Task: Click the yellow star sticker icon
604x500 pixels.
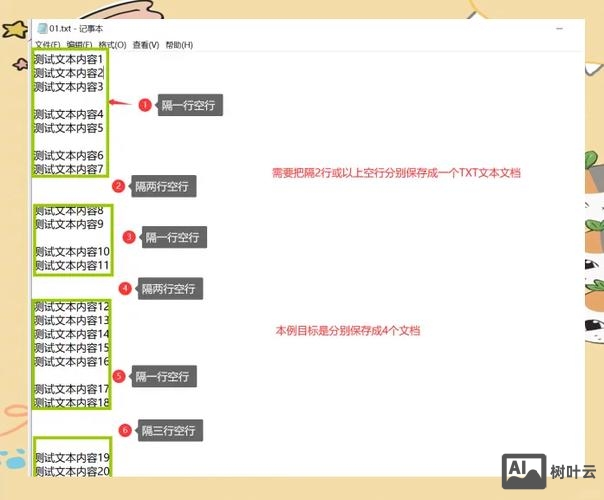Action: click(x=13, y=31)
